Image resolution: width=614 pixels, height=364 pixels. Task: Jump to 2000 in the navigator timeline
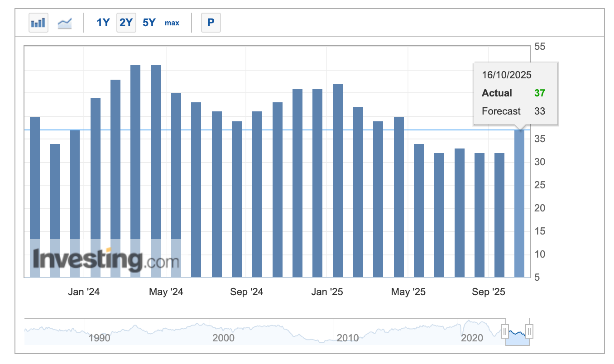223,338
